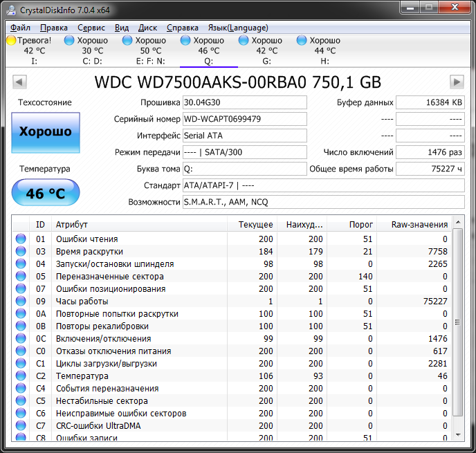Viewport: 476px width, 453px height.
Task: Sort by the Атрибут column header
Action: click(139, 225)
